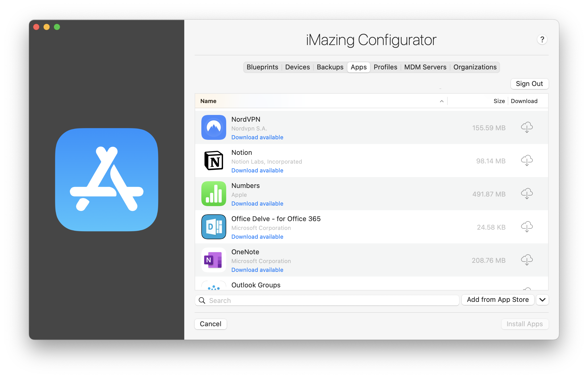Click the 491.87 MB size value
Viewport: 588px width, 378px height.
pyautogui.click(x=489, y=194)
